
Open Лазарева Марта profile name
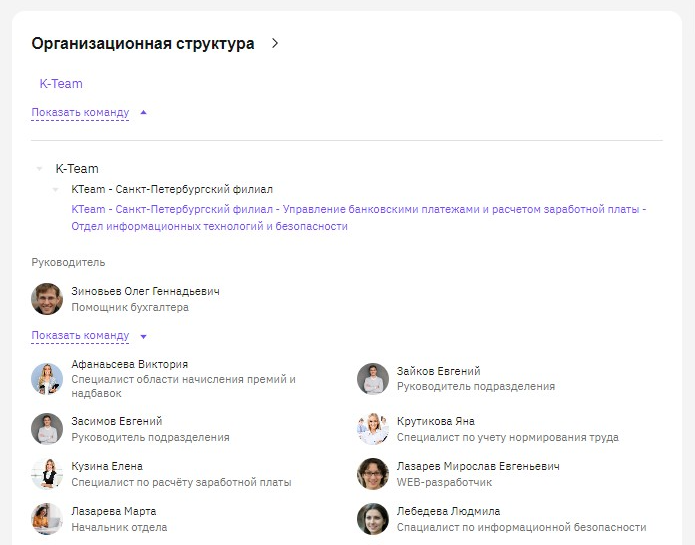point(113,511)
